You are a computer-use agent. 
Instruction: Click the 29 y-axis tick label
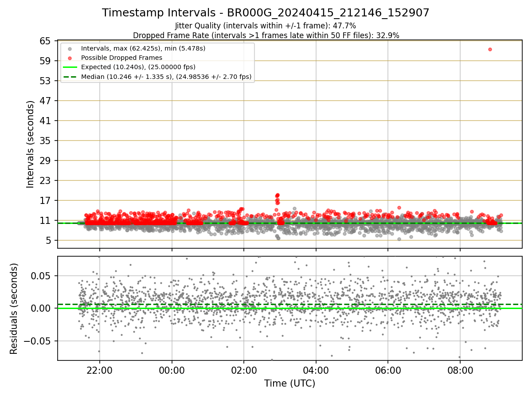[x=46, y=160]
